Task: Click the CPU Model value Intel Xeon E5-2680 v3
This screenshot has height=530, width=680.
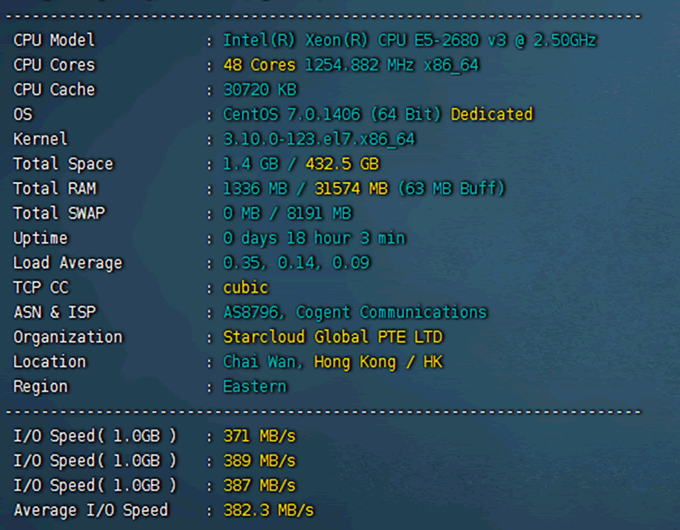Action: click(410, 40)
